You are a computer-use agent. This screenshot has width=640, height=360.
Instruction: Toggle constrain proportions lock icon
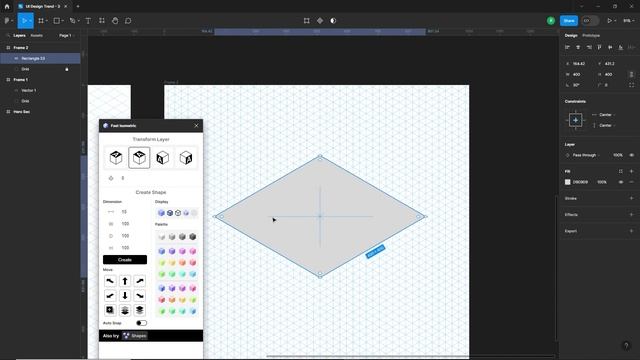(x=631, y=74)
